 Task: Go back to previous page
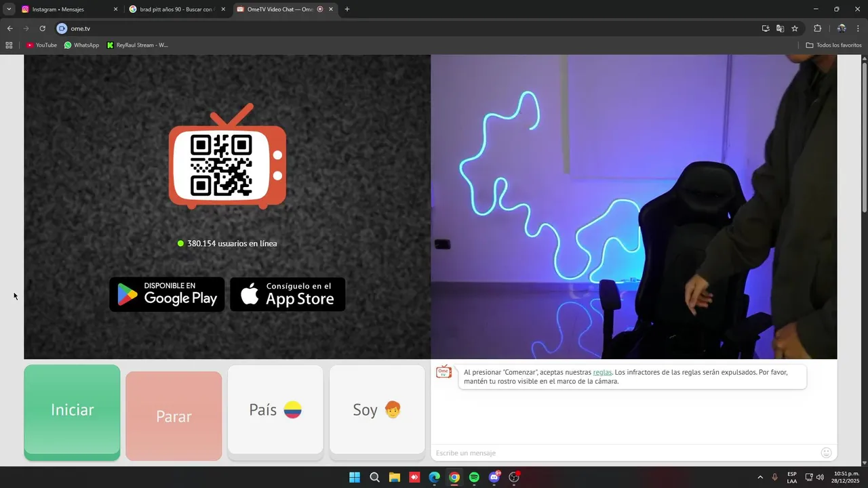[9, 28]
